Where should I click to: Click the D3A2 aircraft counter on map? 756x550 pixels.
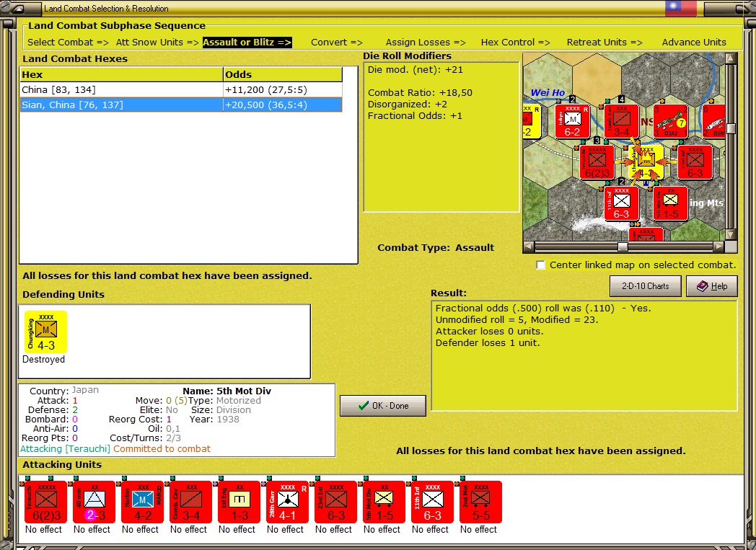click(x=670, y=121)
